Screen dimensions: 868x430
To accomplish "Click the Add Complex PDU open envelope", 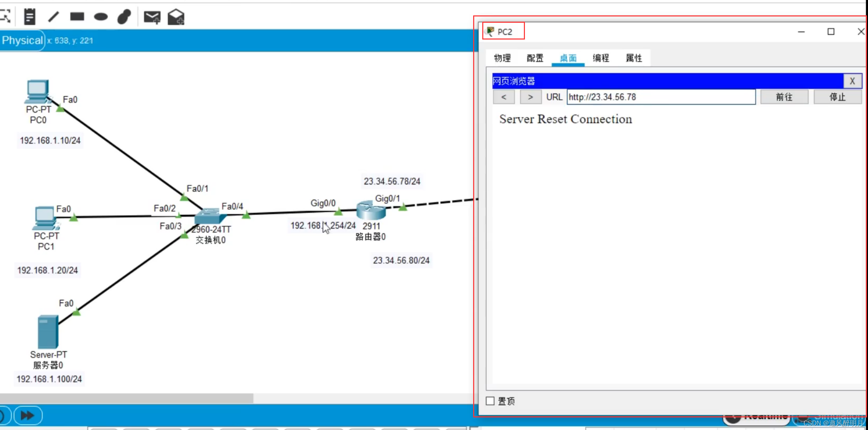I will pos(176,17).
